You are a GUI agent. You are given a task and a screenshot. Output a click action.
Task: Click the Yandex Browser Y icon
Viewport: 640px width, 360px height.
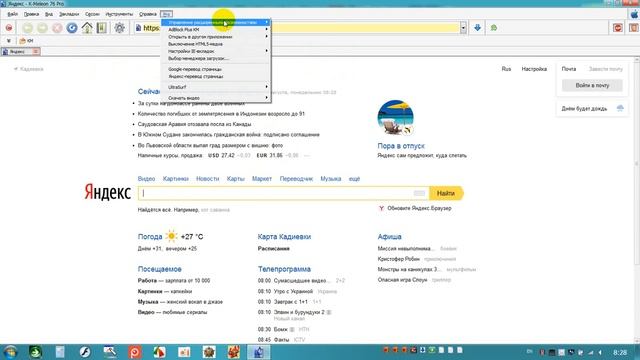click(381, 208)
